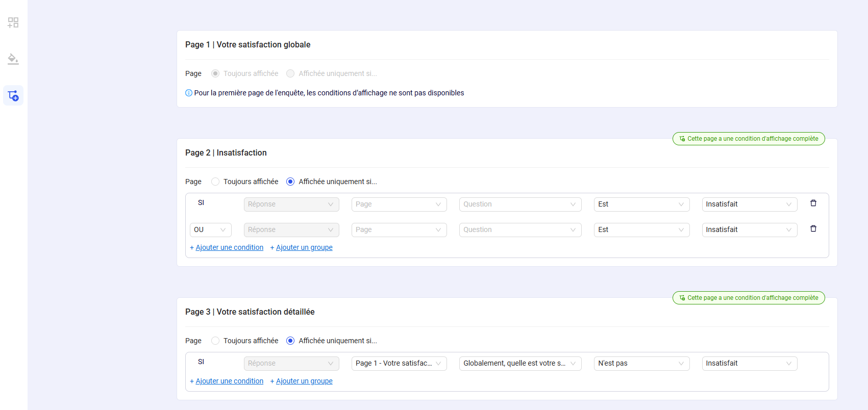Click Page 3 complete-condition badge
The image size is (868, 410).
pyautogui.click(x=748, y=298)
